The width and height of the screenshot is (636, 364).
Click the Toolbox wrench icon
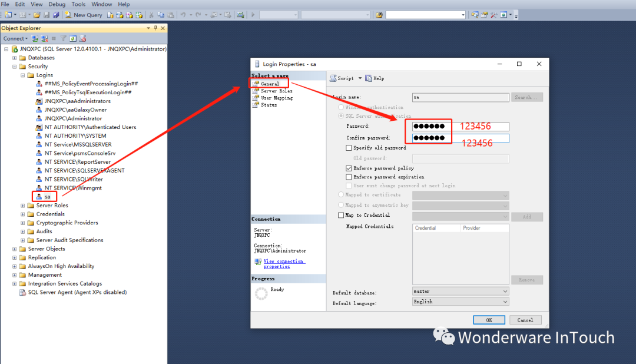tap(494, 15)
